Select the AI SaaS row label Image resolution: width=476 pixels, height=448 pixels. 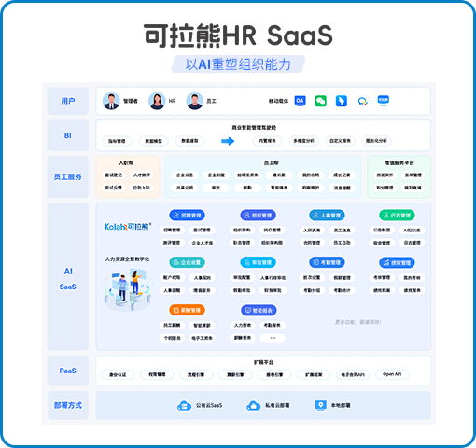tap(68, 277)
